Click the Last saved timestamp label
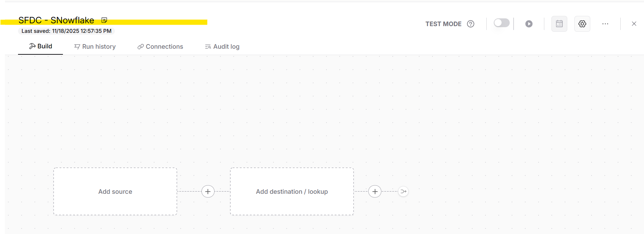 click(66, 31)
